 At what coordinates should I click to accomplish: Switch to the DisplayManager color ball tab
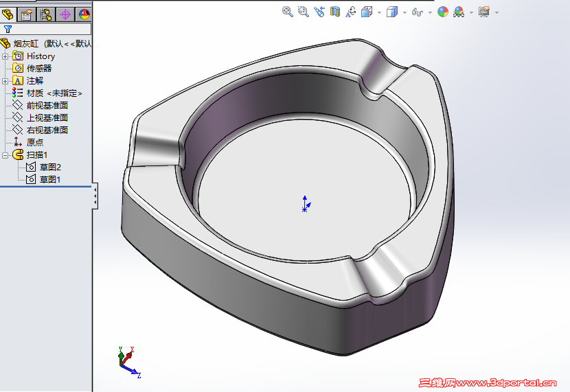84,14
